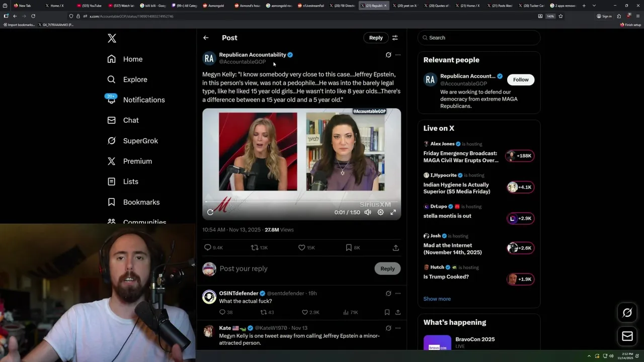Screen dimensions: 644x362
Task: Bookmark OSINTdefender's reply
Action: tap(387, 312)
